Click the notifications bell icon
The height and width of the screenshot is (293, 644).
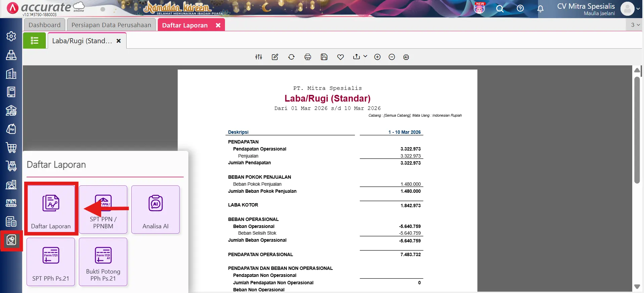540,9
